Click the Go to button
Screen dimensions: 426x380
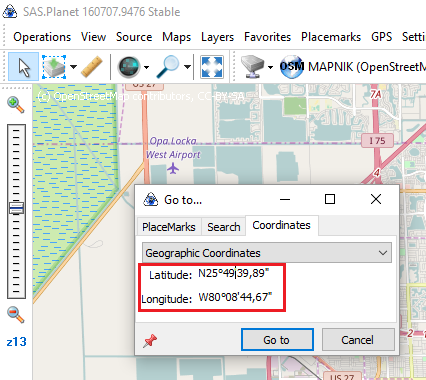coord(277,340)
